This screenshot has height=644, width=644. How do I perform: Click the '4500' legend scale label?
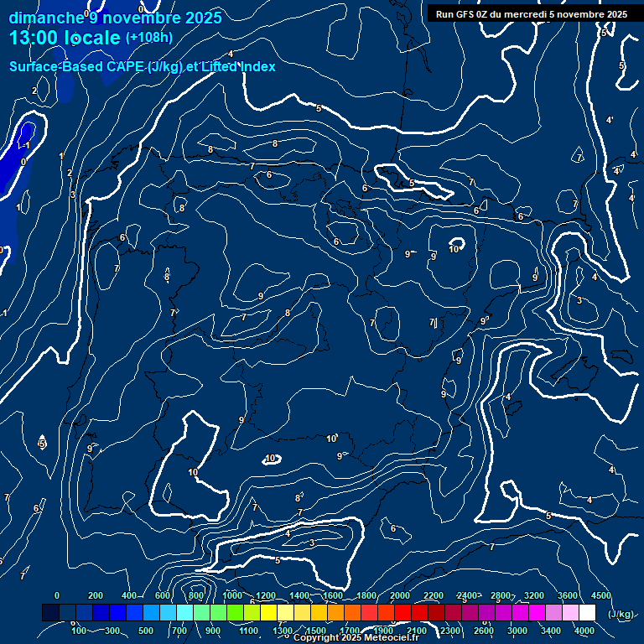point(601,595)
